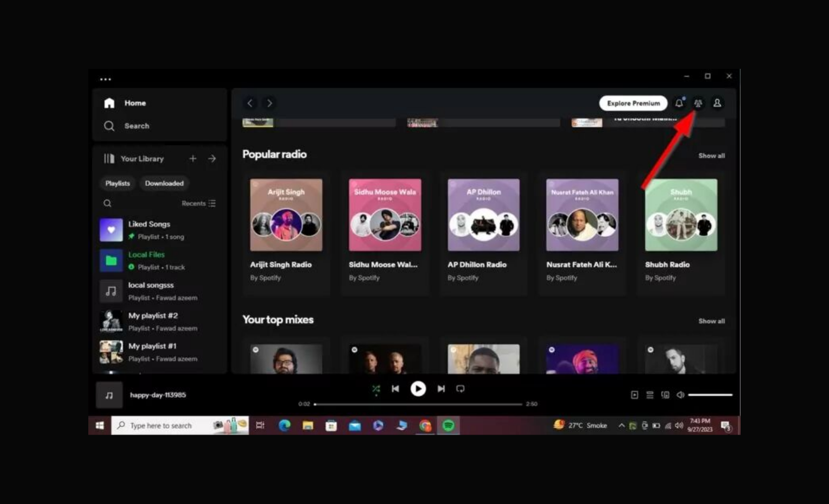The width and height of the screenshot is (829, 504).
Task: Seek on the song progress bar
Action: [418, 404]
